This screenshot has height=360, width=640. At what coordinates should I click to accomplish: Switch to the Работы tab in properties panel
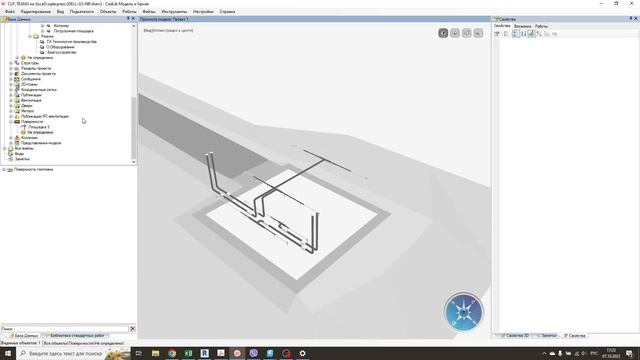pos(542,26)
